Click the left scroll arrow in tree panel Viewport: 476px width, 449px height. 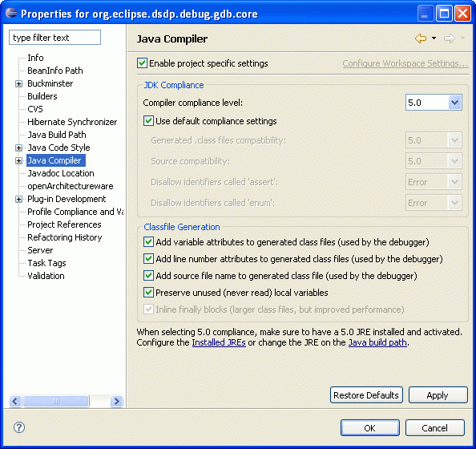[15, 402]
